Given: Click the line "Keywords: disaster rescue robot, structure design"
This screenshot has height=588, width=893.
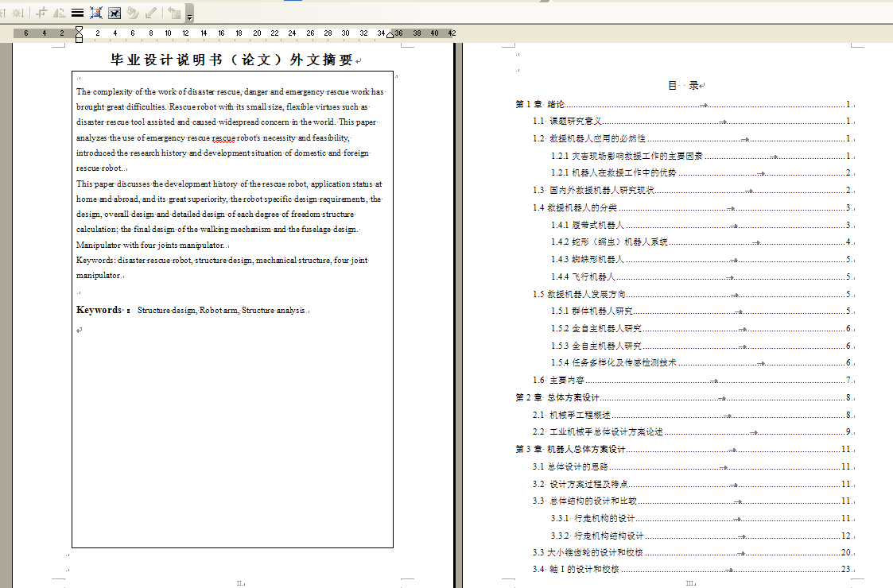Looking at the screenshot, I should (x=223, y=260).
